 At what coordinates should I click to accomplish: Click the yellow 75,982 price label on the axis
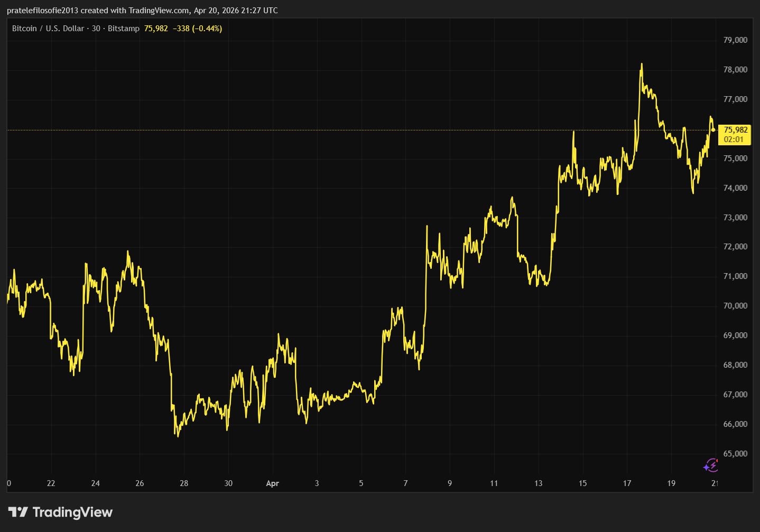(x=735, y=130)
